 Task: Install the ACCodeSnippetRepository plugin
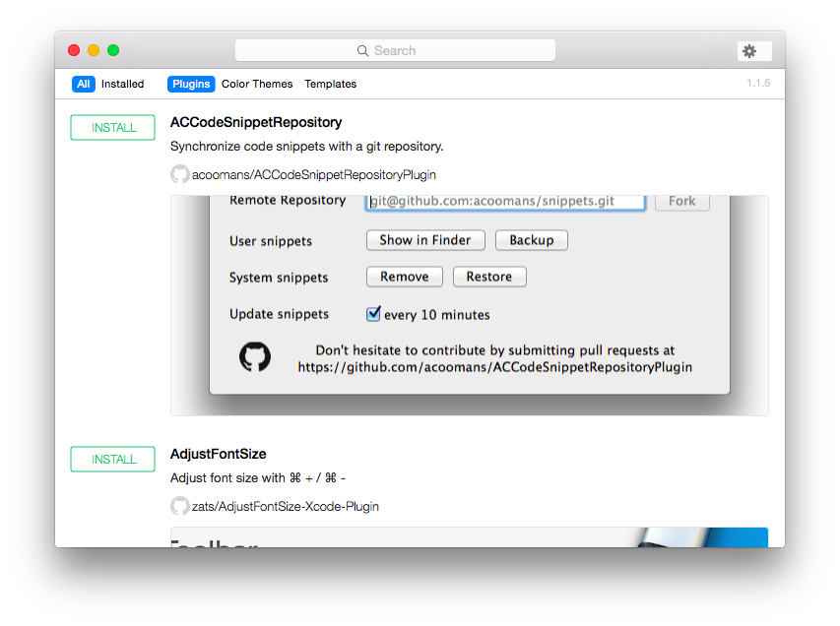pos(113,127)
